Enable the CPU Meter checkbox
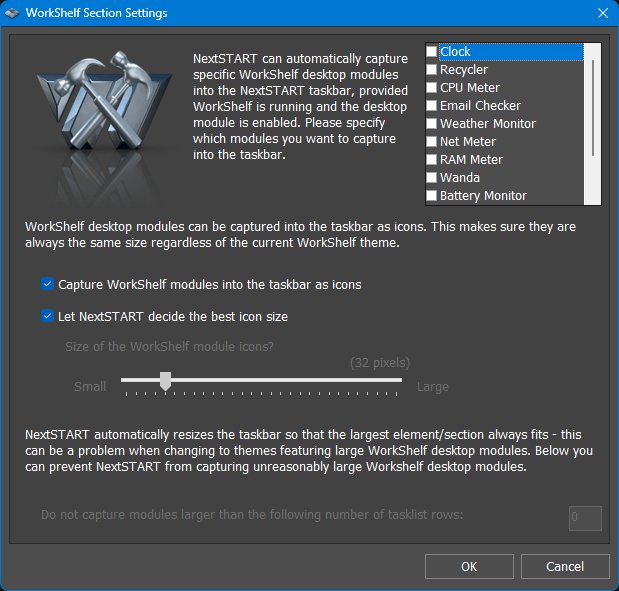619x591 pixels. tap(431, 87)
